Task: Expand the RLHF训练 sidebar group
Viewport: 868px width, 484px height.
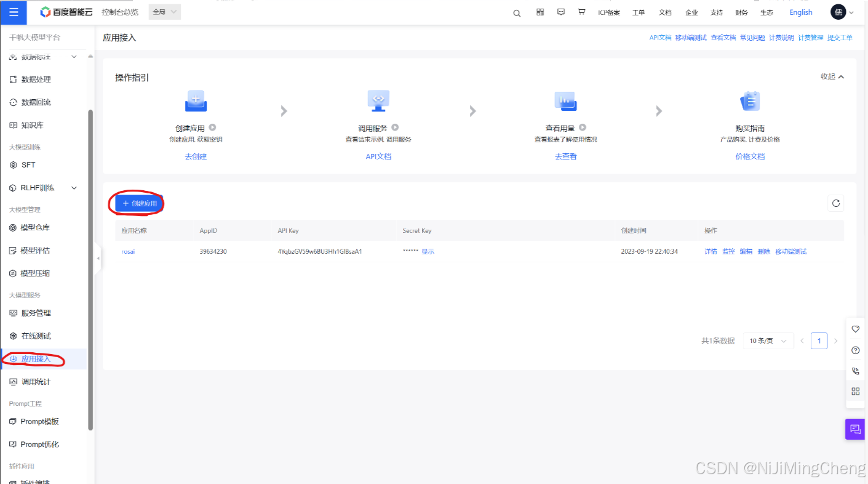Action: point(74,188)
